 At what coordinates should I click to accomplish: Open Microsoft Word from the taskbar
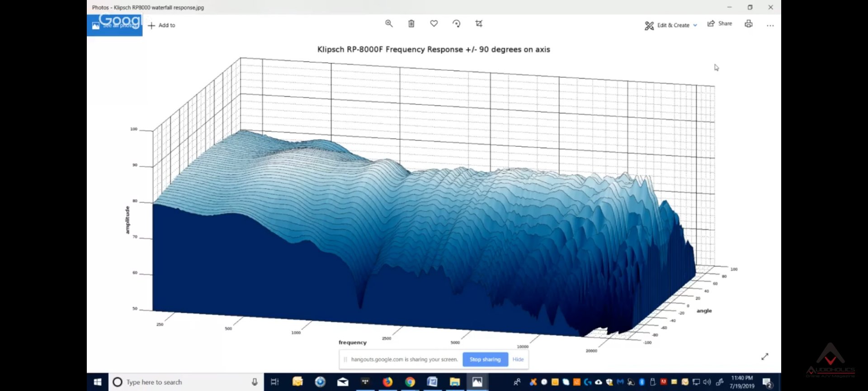432,382
